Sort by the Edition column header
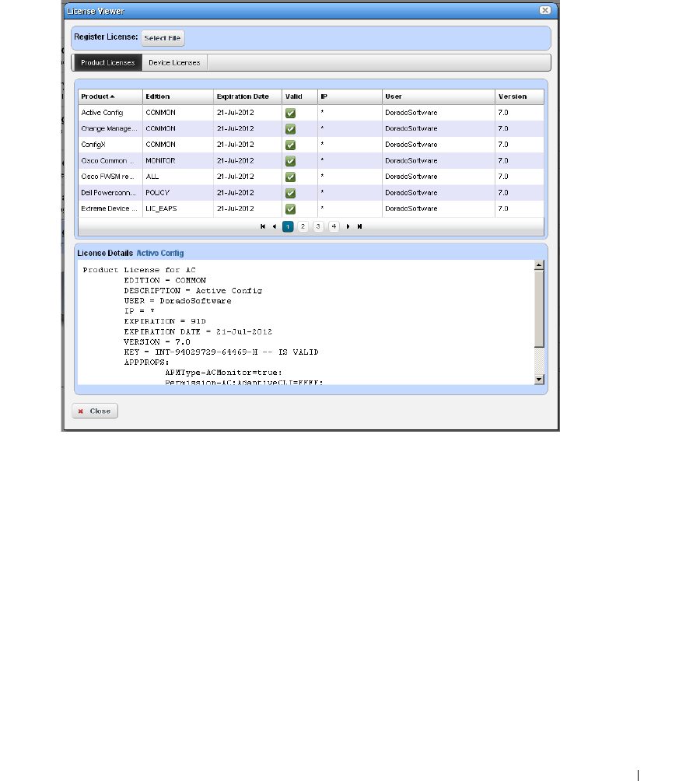The height and width of the screenshot is (781, 700). (178, 96)
